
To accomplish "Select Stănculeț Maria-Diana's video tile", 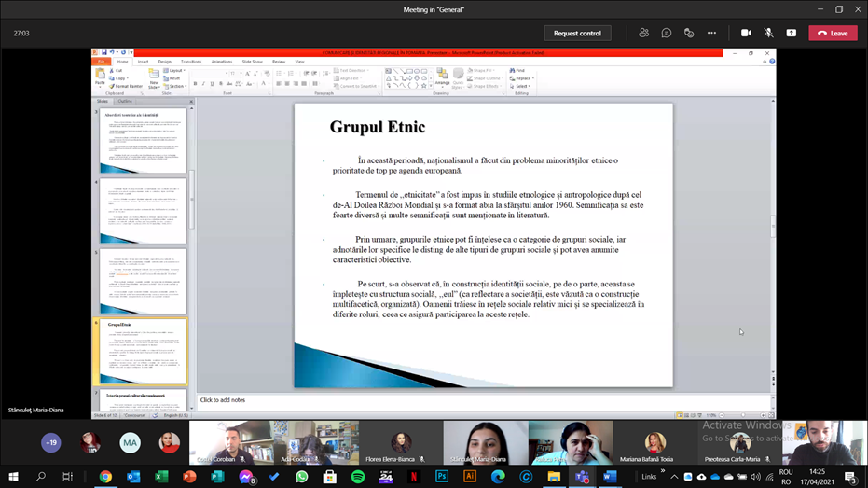I will (485, 442).
